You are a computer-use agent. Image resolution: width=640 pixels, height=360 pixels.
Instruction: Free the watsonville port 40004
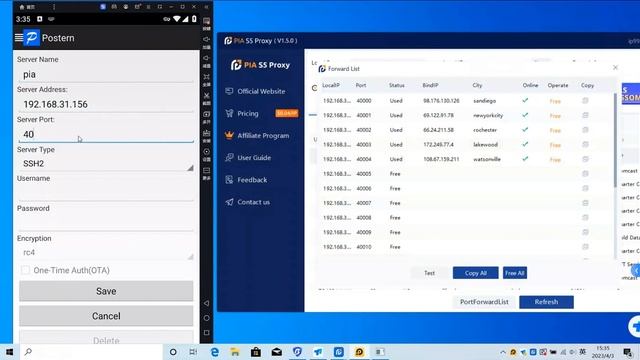[x=555, y=160]
